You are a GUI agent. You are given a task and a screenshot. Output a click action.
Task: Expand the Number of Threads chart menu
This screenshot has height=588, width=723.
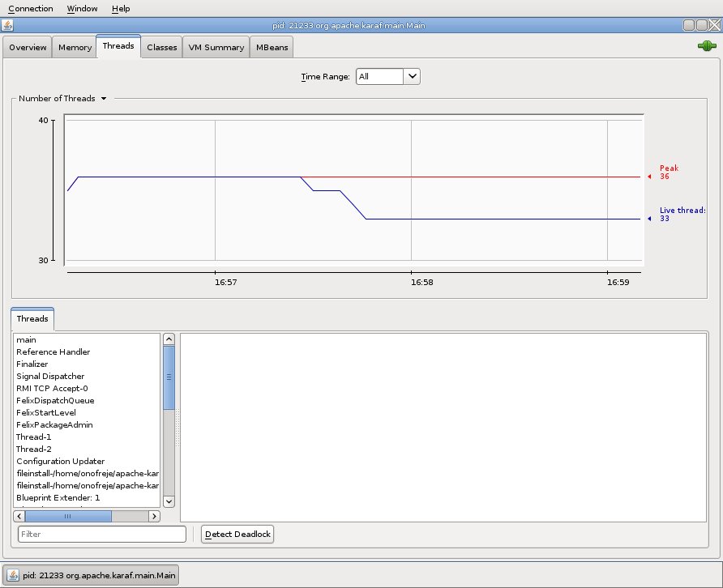pos(104,99)
